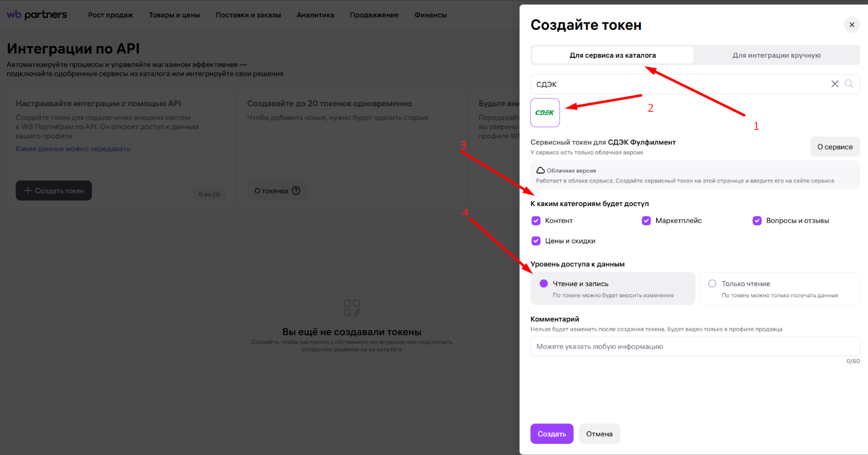Click the search magnifier icon
Viewport: 868px width, 455px height.
click(849, 84)
